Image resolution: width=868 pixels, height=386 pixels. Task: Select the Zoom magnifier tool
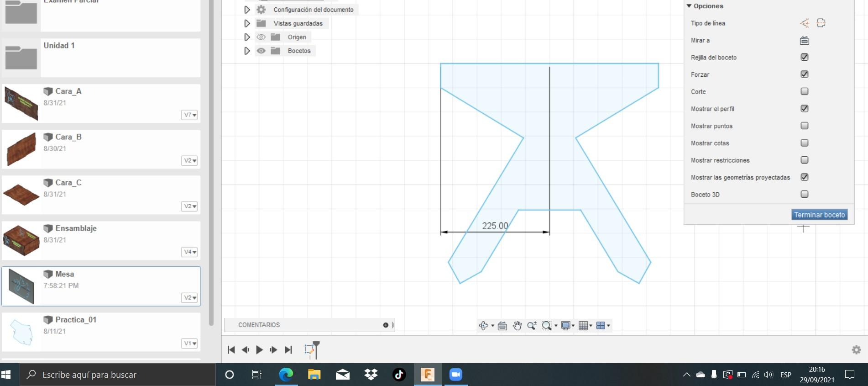(532, 325)
